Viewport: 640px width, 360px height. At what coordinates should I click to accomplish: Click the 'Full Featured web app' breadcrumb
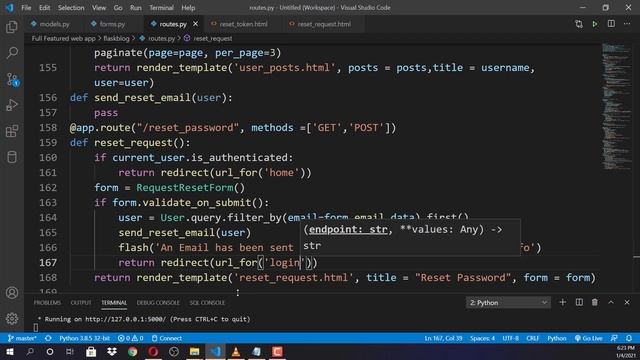(63, 38)
